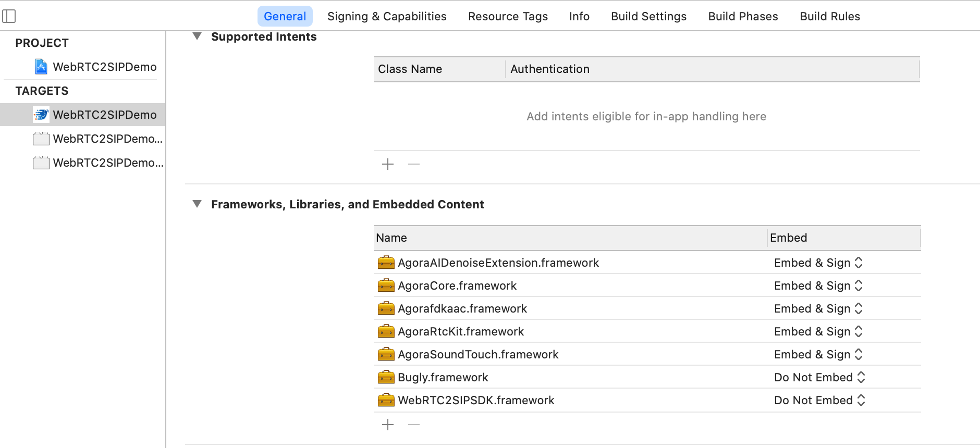Switch to the Build Settings tab
Screen dimensions: 980x448
tap(648, 16)
